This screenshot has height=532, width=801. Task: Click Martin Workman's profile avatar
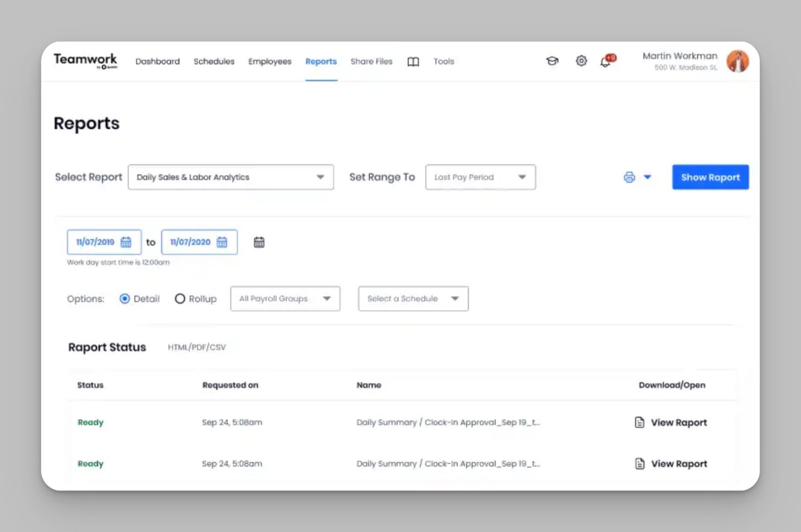pos(737,62)
